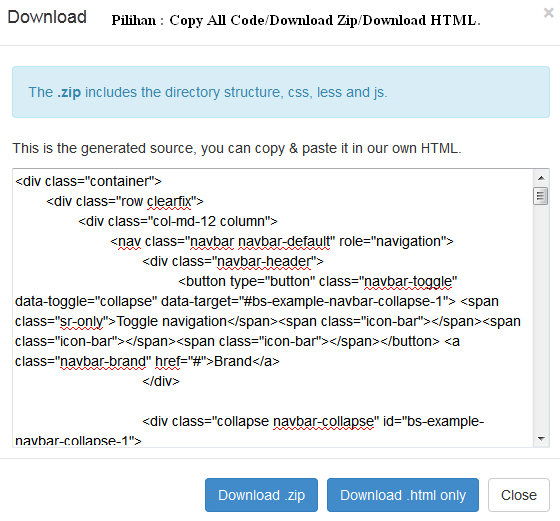Click the underlined "sr-only" class name
This screenshot has width=560, height=521.
(x=81, y=321)
